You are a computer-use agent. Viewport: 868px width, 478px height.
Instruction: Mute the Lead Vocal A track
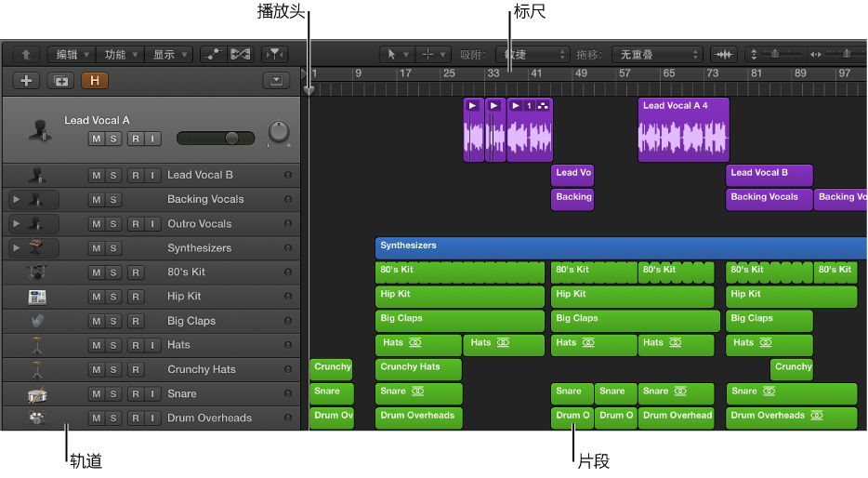[95, 139]
